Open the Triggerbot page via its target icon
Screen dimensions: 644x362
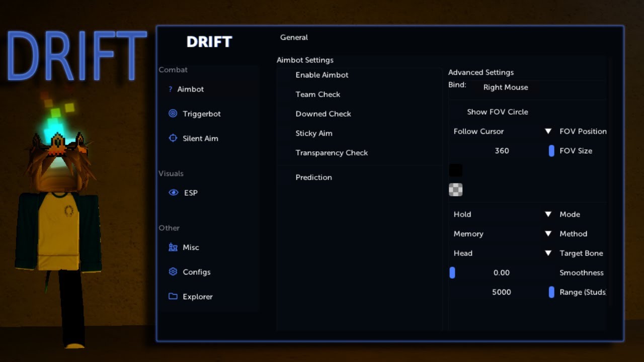click(173, 114)
